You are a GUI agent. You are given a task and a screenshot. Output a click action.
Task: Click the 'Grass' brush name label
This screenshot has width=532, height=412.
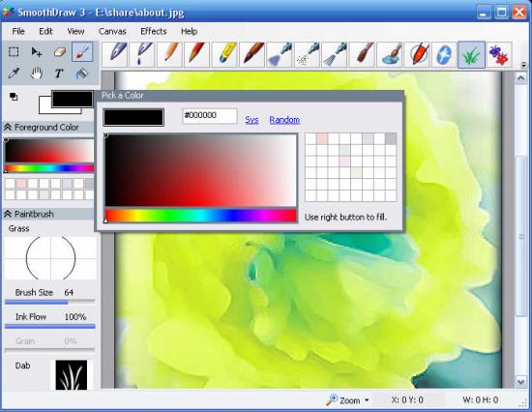coord(19,229)
